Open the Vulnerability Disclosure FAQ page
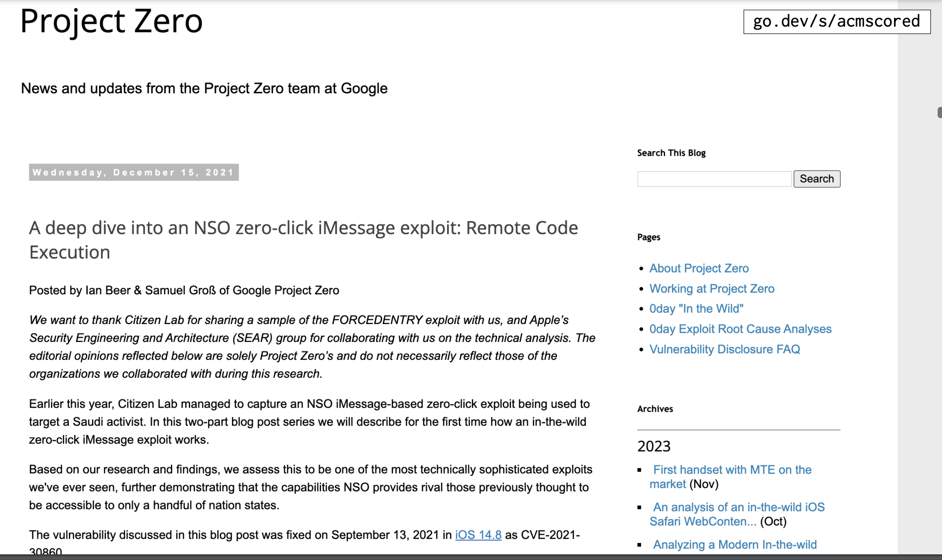Image resolution: width=942 pixels, height=560 pixels. (724, 349)
